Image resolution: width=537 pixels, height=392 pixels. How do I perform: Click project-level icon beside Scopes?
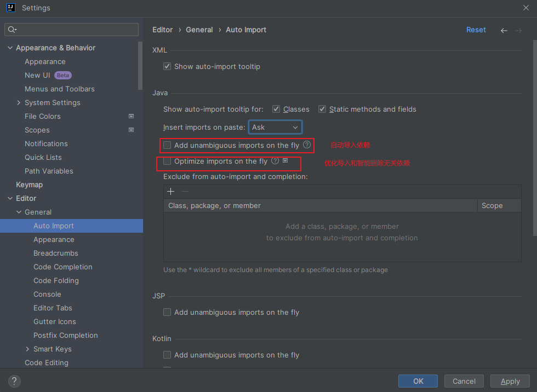pos(131,130)
